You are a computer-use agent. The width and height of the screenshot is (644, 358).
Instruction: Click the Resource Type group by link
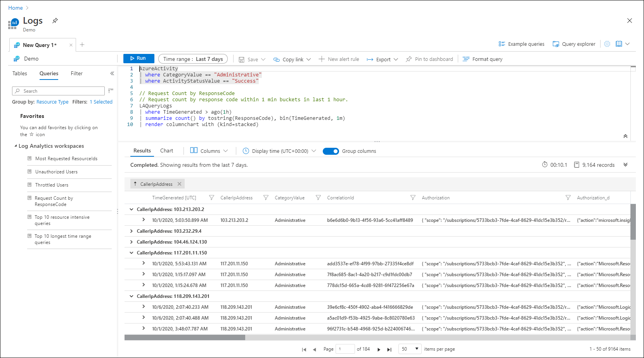coord(52,102)
